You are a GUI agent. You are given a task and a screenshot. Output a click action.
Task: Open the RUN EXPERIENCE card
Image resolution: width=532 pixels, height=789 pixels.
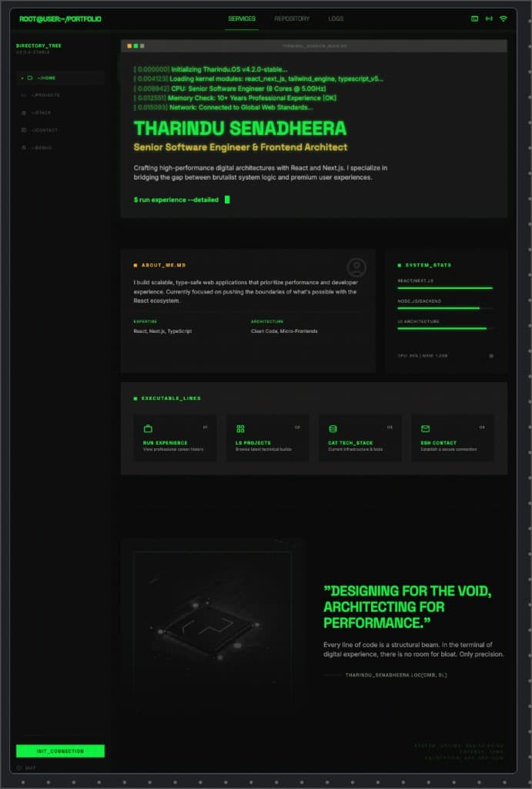[x=175, y=438]
